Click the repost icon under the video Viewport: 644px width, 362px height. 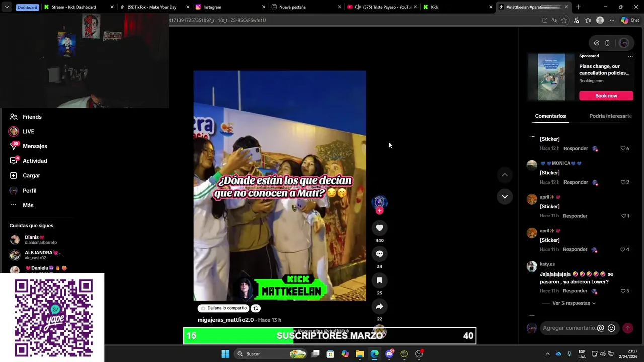tap(256, 308)
